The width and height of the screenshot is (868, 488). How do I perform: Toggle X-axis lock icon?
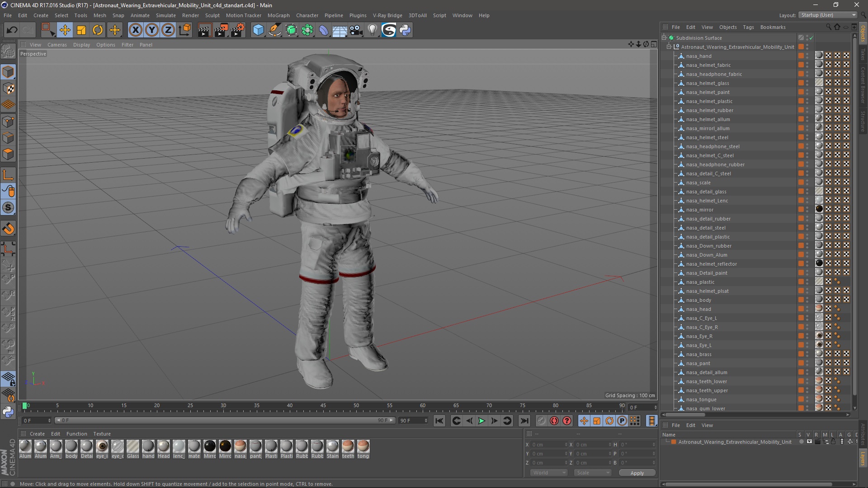click(x=135, y=30)
